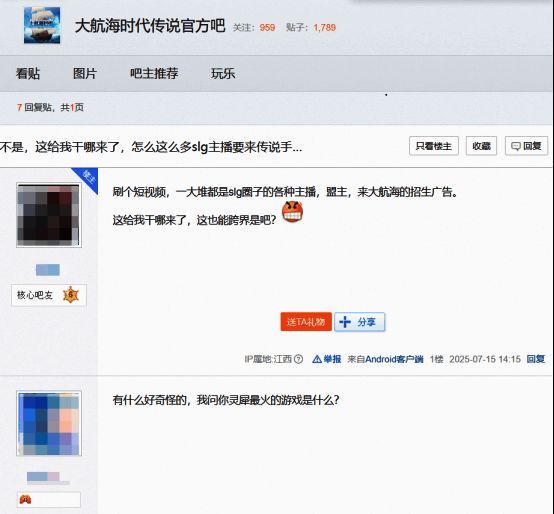This screenshot has width=554, height=514.
Task: Open the 吧主推荐 tab
Action: (x=154, y=73)
